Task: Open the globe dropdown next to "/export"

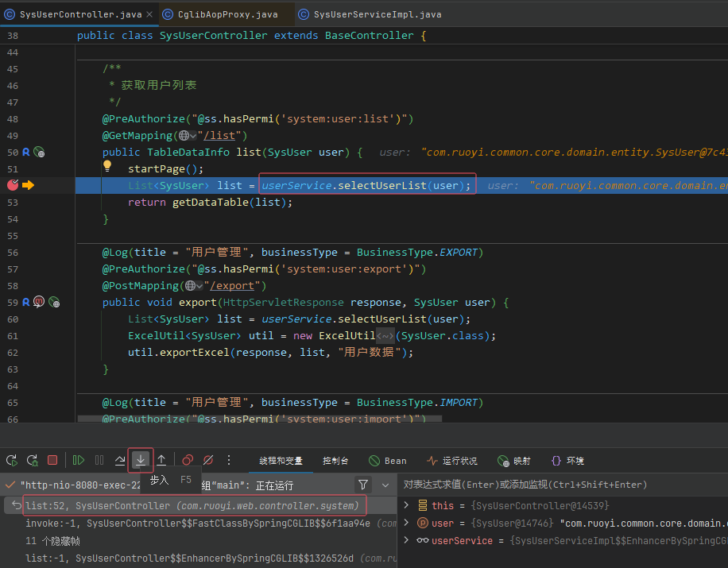Action: (x=194, y=286)
